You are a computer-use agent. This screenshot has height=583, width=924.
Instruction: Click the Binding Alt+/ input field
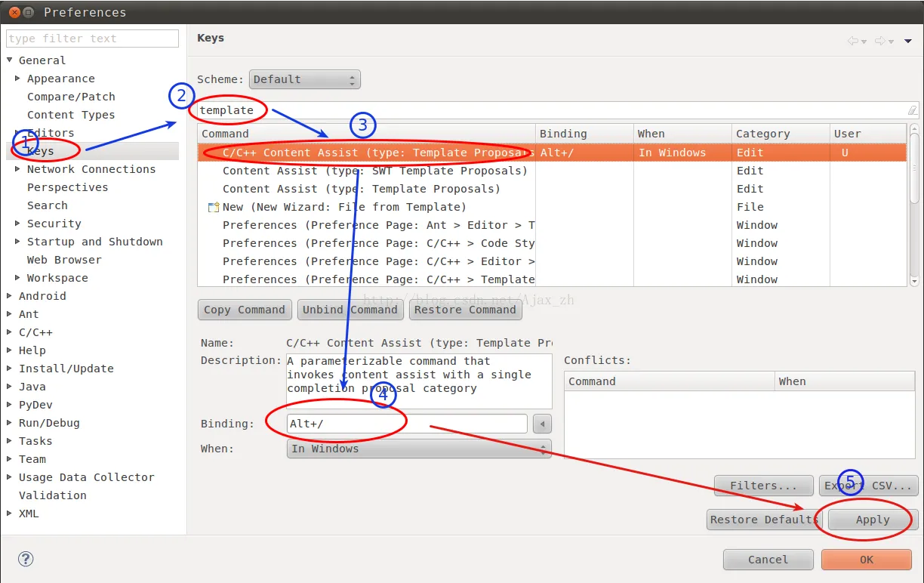(407, 424)
